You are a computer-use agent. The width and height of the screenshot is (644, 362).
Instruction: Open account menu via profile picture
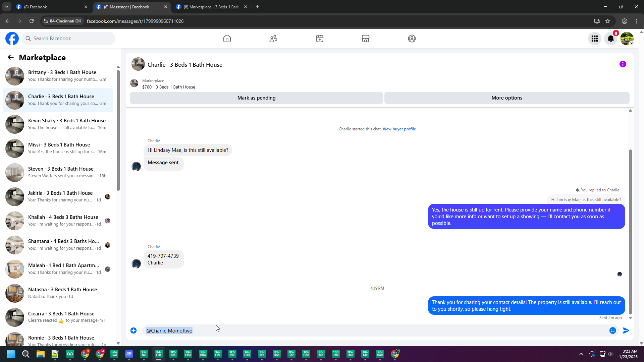pos(627,39)
